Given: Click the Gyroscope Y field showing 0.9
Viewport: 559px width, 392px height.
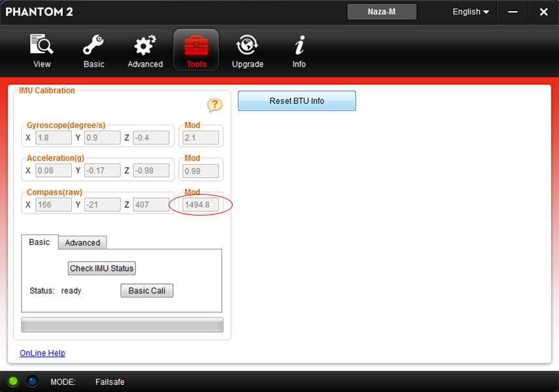Looking at the screenshot, I should pyautogui.click(x=102, y=138).
